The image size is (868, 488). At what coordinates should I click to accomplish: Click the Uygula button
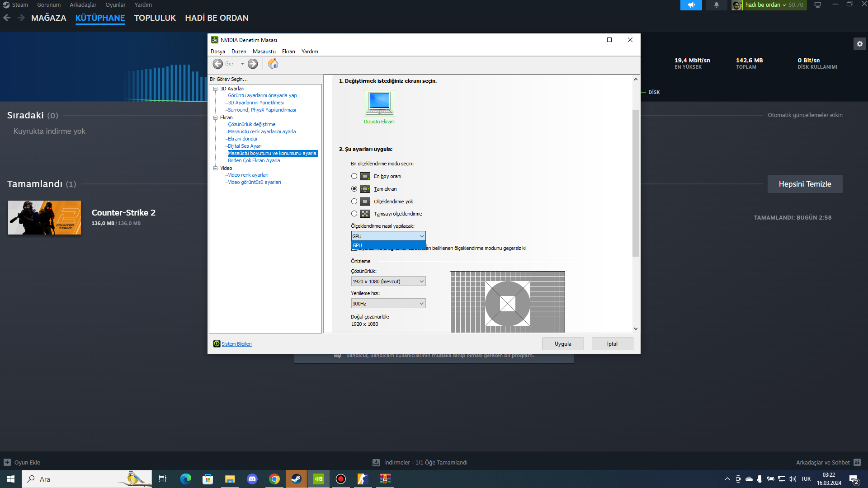(563, 344)
